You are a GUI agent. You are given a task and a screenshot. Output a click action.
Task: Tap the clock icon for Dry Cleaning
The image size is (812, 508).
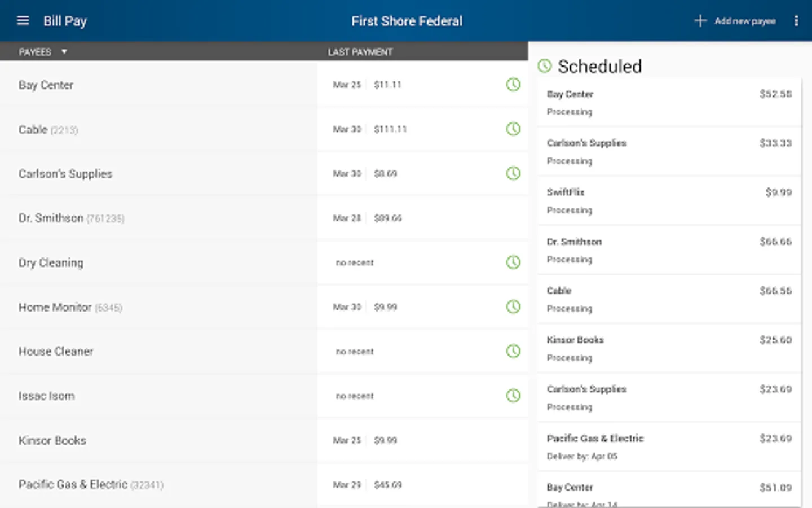click(x=513, y=262)
